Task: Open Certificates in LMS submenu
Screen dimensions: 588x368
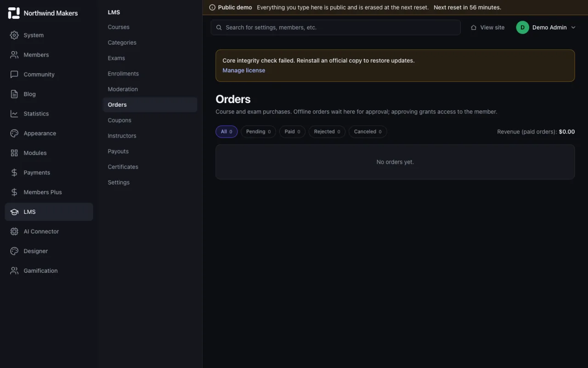Action: pyautogui.click(x=150, y=167)
